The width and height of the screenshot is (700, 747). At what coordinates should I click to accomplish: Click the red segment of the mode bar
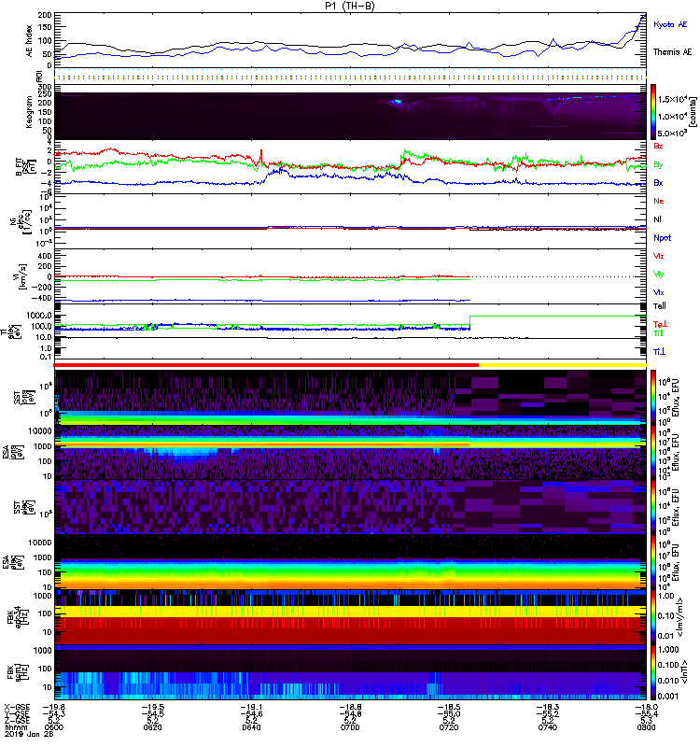point(266,365)
